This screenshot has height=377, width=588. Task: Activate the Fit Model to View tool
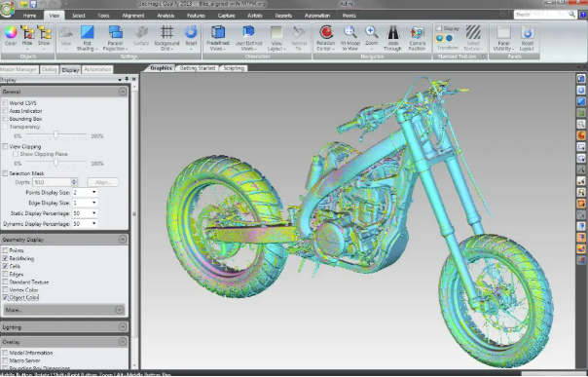[x=349, y=32]
